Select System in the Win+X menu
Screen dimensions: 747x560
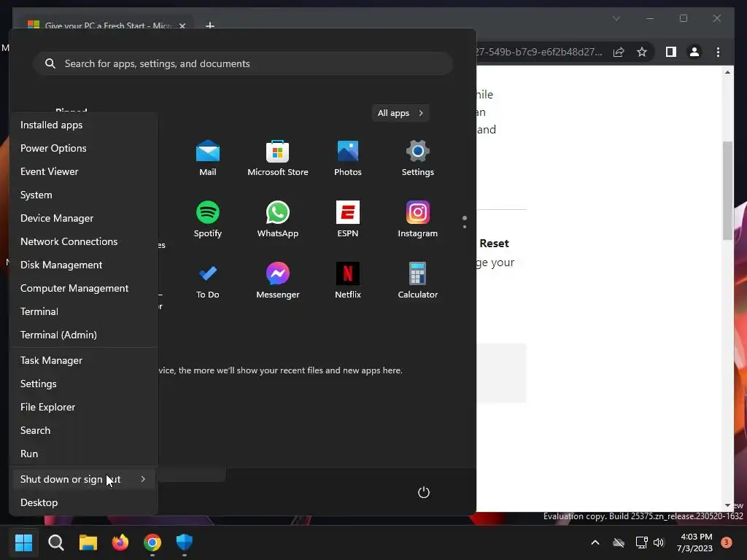[x=83, y=195]
